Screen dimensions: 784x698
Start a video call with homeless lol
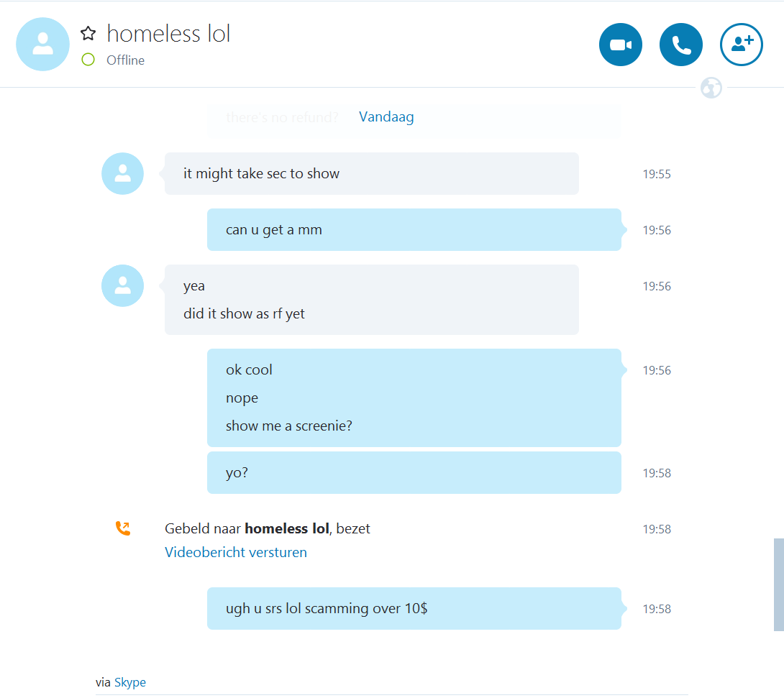pos(621,45)
